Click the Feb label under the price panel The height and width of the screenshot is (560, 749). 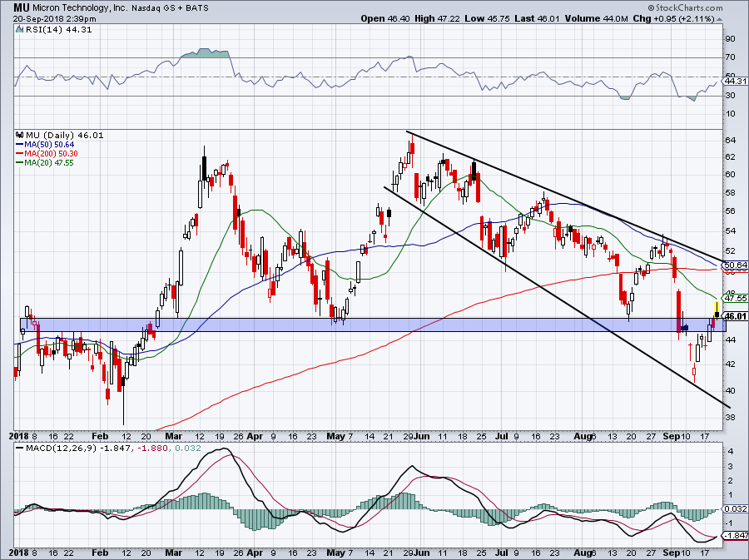100,436
